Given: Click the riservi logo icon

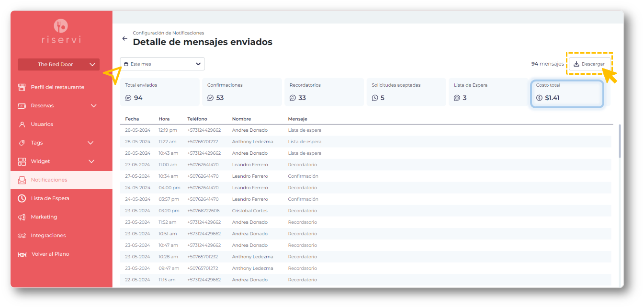Looking at the screenshot, I should (61, 26).
